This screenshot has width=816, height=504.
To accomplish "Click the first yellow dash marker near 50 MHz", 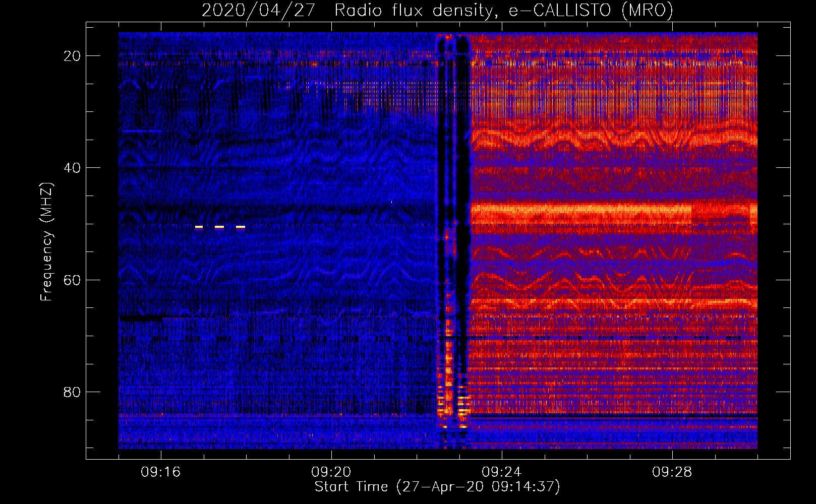I will [199, 227].
